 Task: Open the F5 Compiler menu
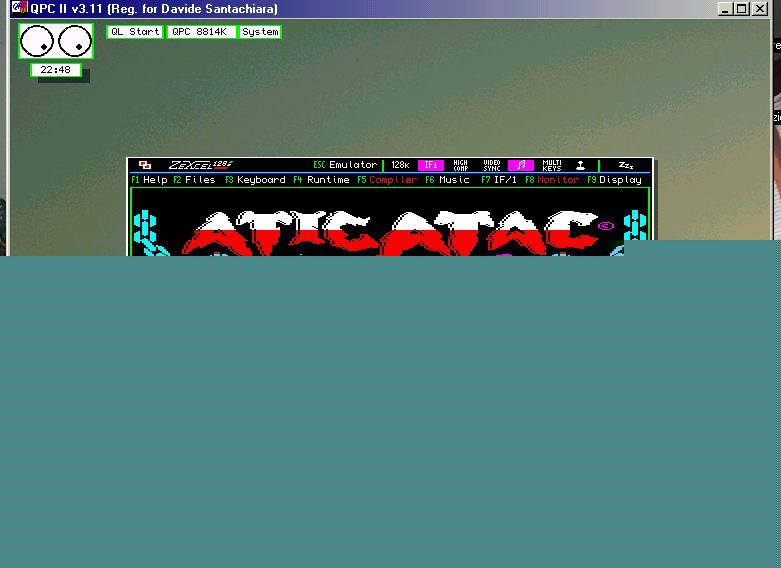[x=387, y=179]
